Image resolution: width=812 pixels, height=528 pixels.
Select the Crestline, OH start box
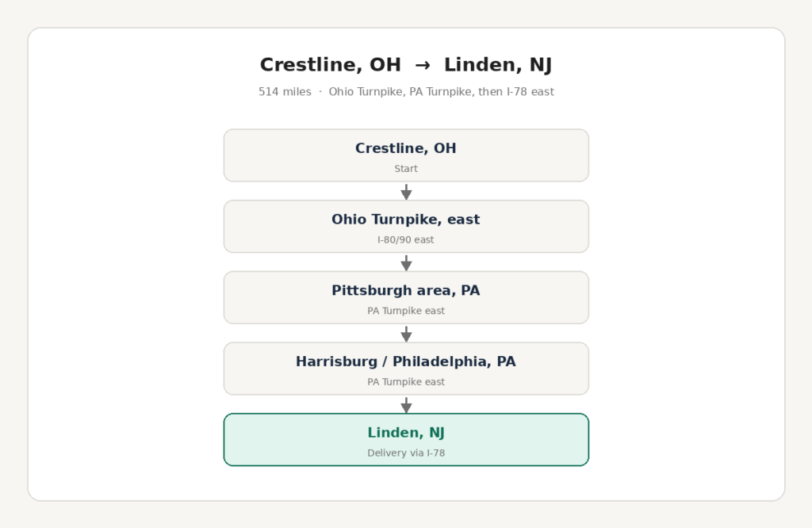pyautogui.click(x=406, y=155)
